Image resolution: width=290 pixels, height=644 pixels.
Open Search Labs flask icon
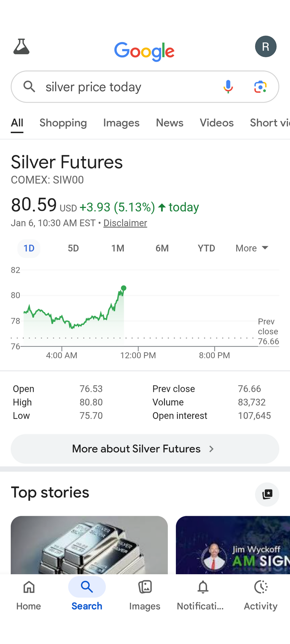tap(21, 47)
